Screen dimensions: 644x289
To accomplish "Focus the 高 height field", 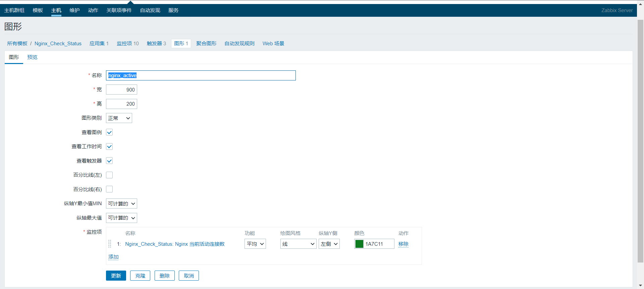I will point(121,104).
